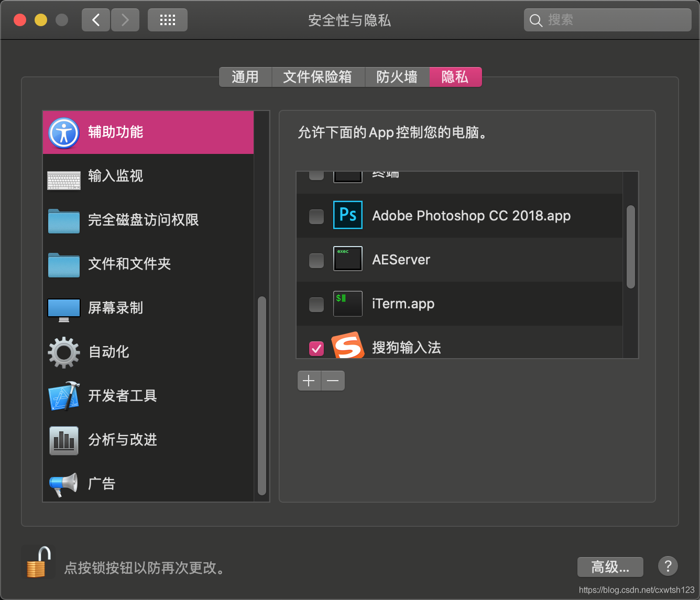The width and height of the screenshot is (700, 600).
Task: Select the 分析与改进 analytics icon
Action: 63,440
